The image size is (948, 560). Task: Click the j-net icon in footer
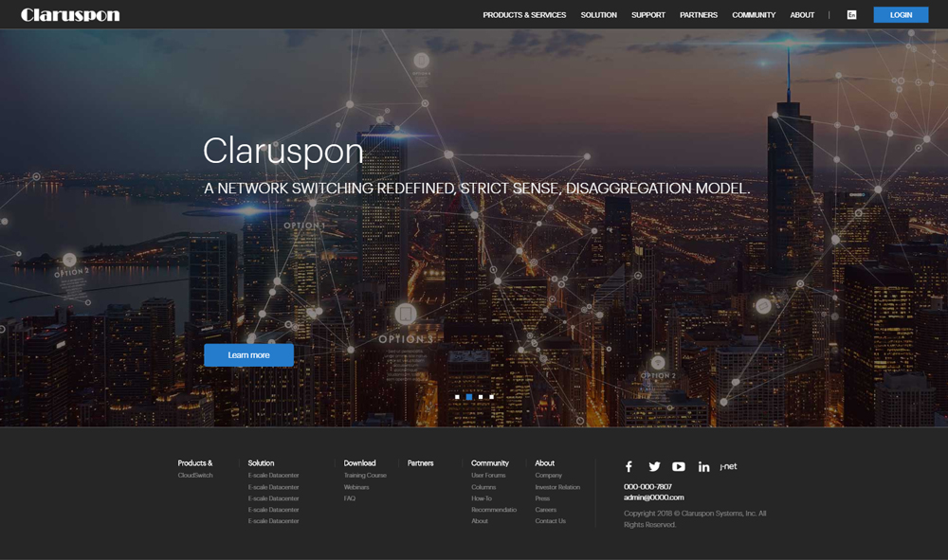728,466
